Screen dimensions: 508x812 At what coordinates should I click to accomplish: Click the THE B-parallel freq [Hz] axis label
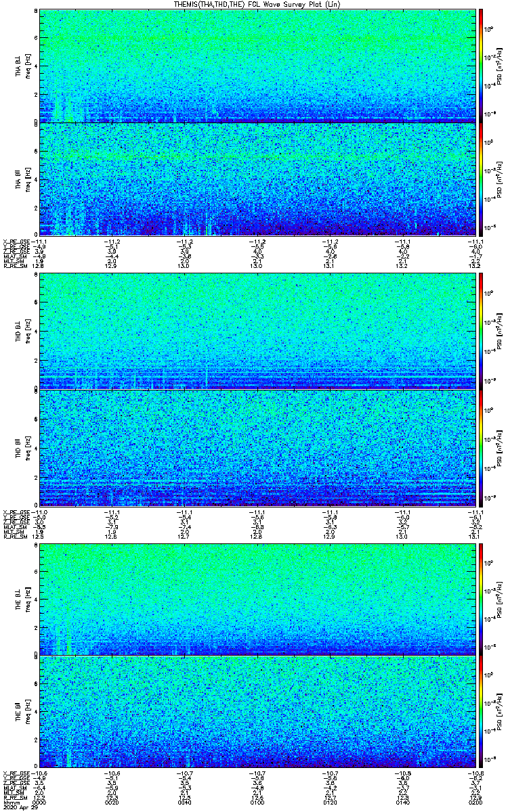pyautogui.click(x=27, y=712)
